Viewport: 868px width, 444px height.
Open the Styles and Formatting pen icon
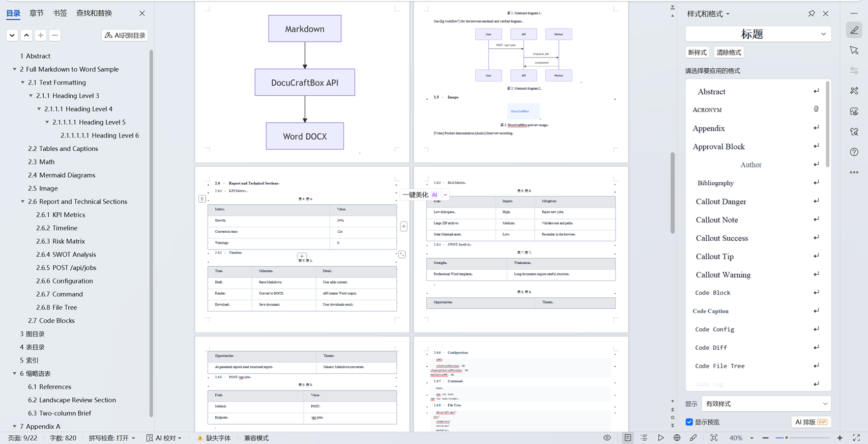[x=854, y=31]
